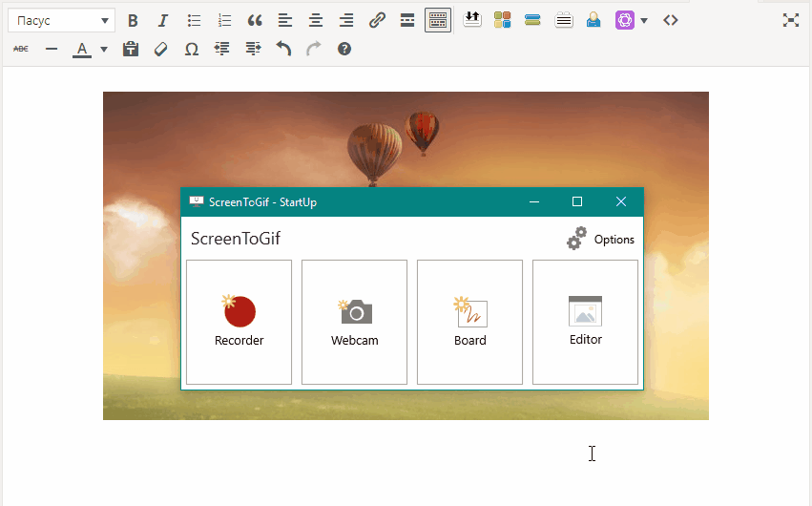
Task: Click the blue and green bars icon
Action: pos(532,20)
